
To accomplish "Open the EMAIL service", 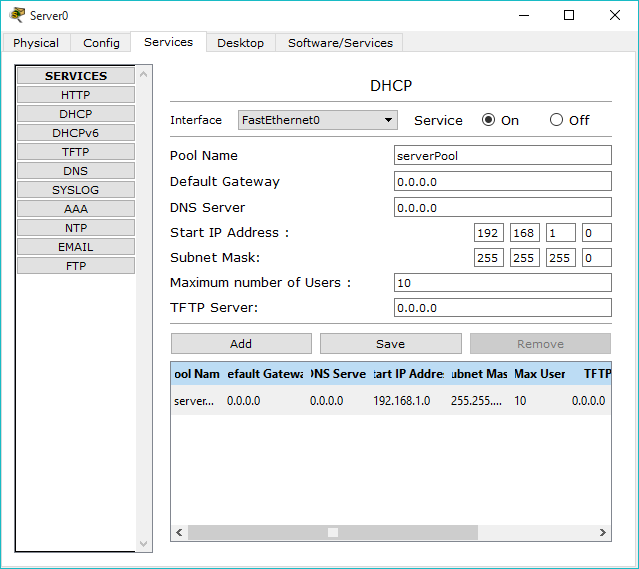I will pos(76,247).
